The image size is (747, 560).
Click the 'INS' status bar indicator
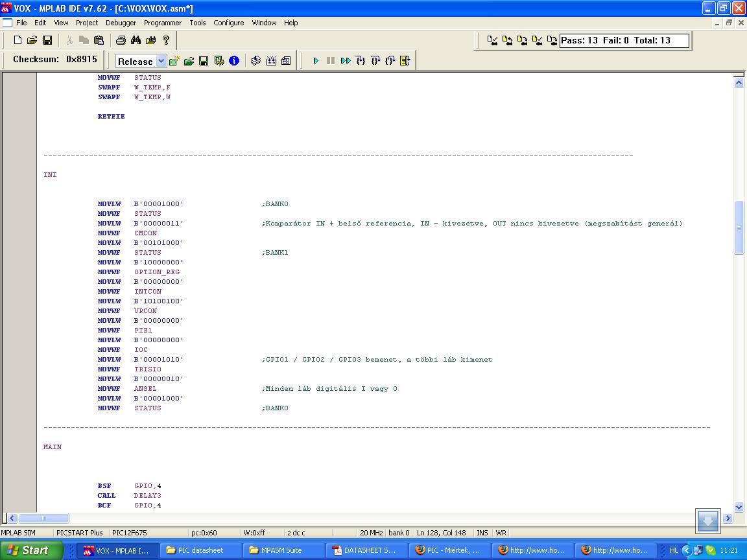[482, 533]
